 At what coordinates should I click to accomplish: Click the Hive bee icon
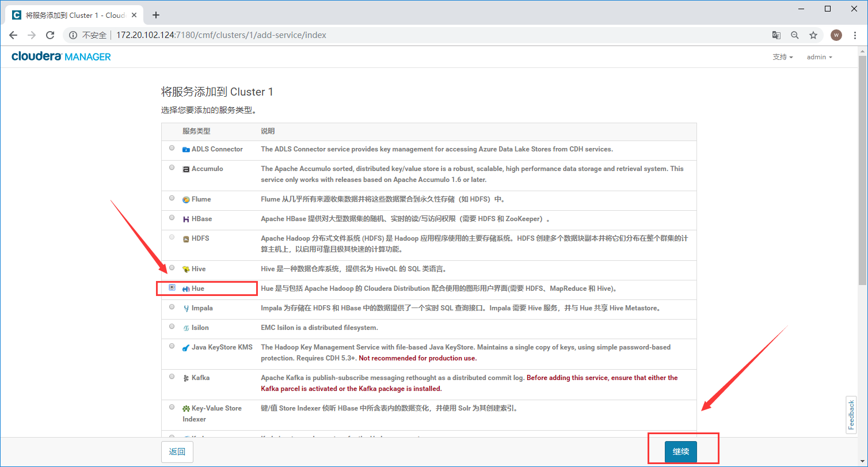(186, 269)
